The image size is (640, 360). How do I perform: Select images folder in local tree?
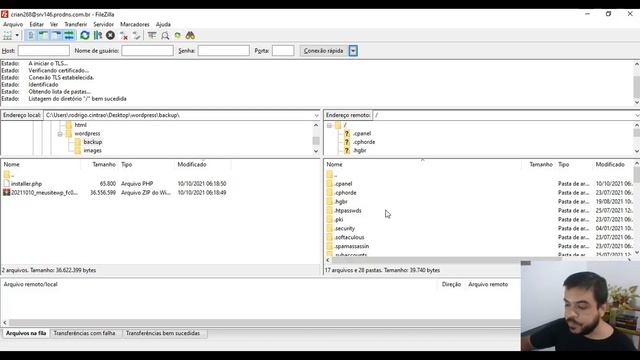(92, 151)
